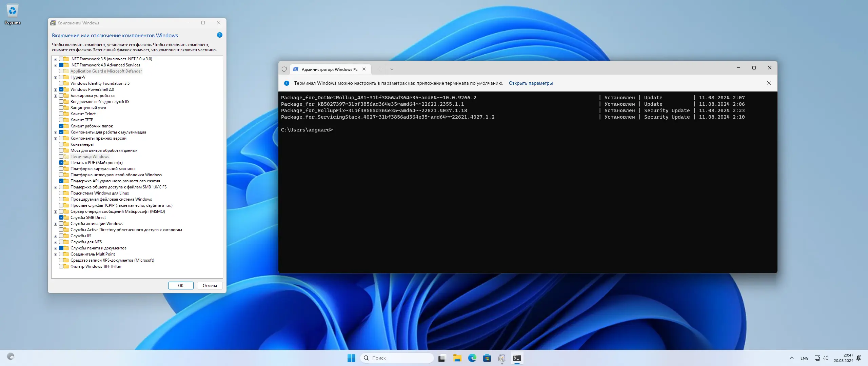Expand the .NET Framework 3.5 tree node
Viewport: 868px width, 366px height.
click(x=55, y=59)
